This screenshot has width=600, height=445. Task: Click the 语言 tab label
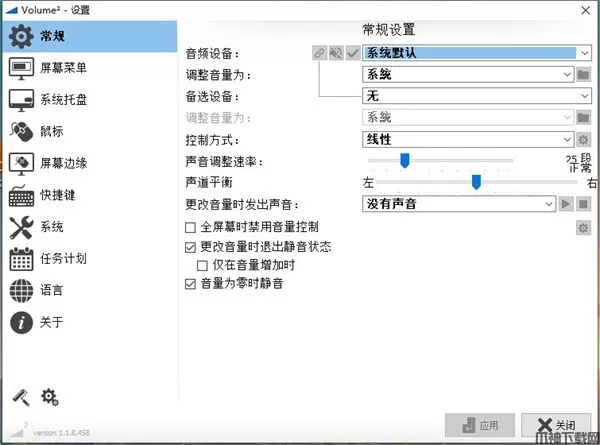(52, 290)
